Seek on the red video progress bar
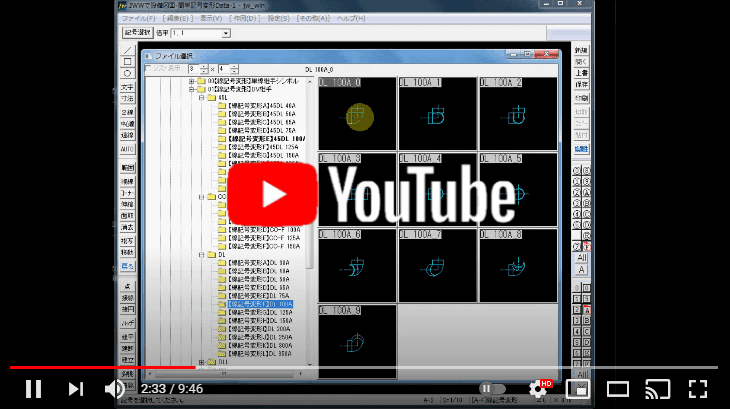The image size is (730, 409). click(x=102, y=368)
